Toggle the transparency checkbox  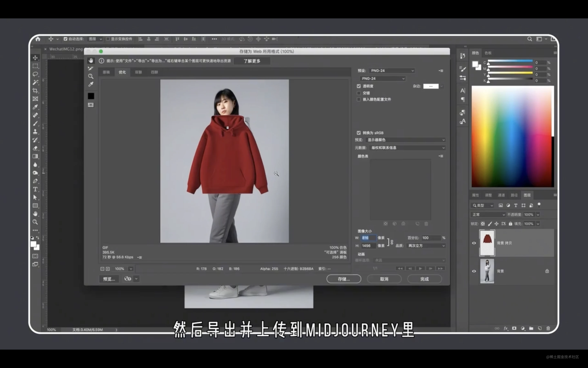tap(359, 86)
